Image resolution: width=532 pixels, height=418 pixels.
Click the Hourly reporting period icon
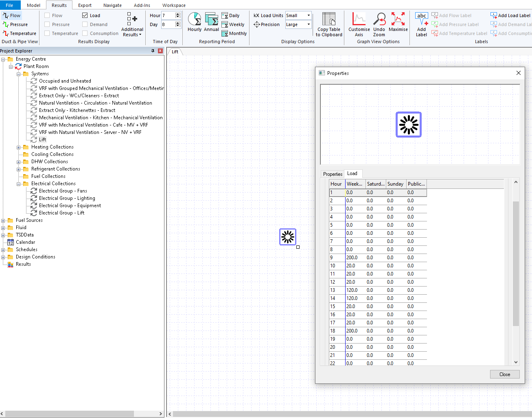coord(195,22)
